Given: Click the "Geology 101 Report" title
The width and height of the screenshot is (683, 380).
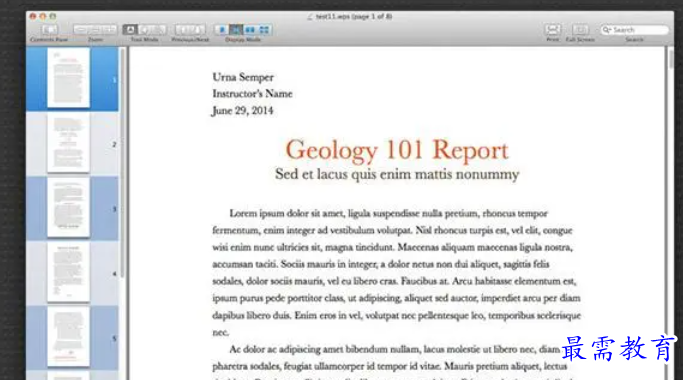Looking at the screenshot, I should pyautogui.click(x=397, y=149).
